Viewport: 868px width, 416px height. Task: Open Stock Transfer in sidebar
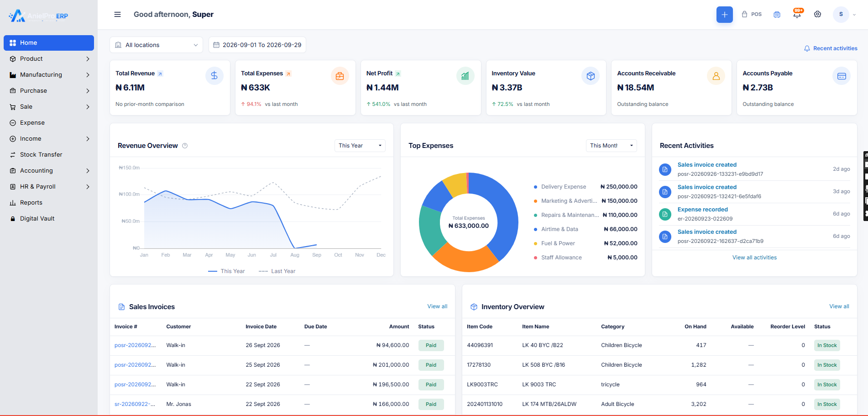(49, 155)
